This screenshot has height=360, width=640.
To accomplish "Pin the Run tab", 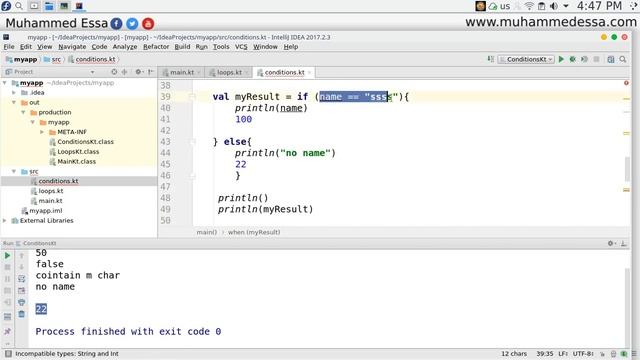I will 7,331.
